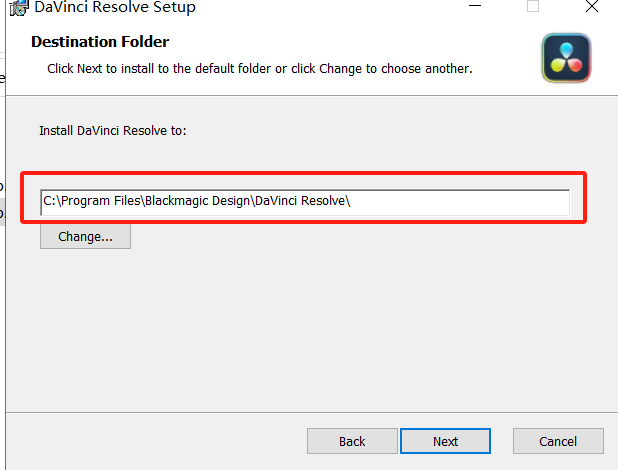Viewport: 618px width, 470px height.
Task: Maximize the setup window
Action: coord(533,7)
